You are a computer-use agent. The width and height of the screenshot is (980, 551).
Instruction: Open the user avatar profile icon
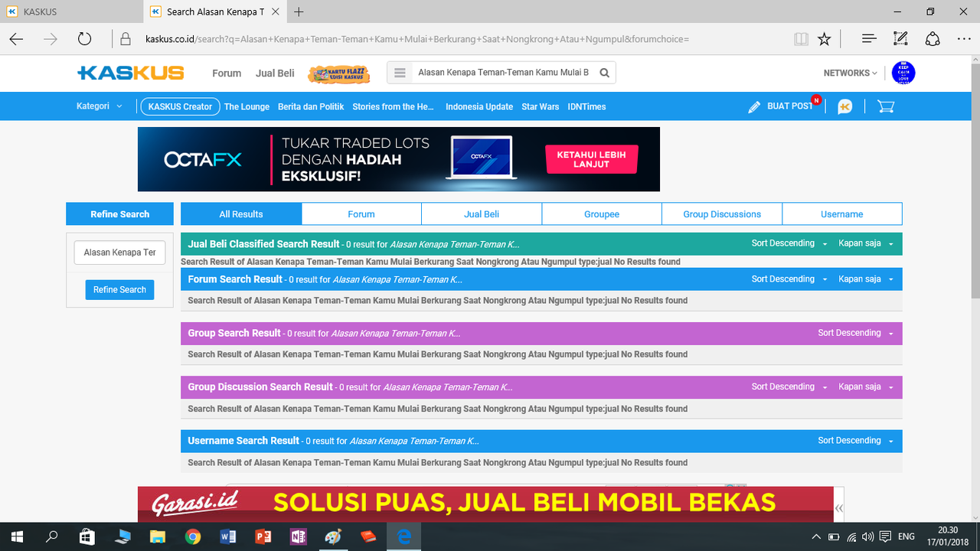click(903, 73)
